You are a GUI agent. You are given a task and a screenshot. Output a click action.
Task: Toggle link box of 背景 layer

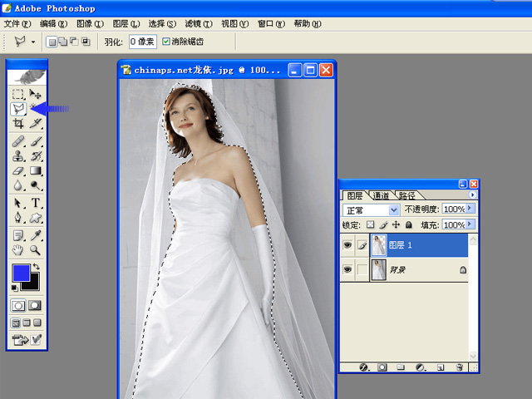(x=362, y=269)
